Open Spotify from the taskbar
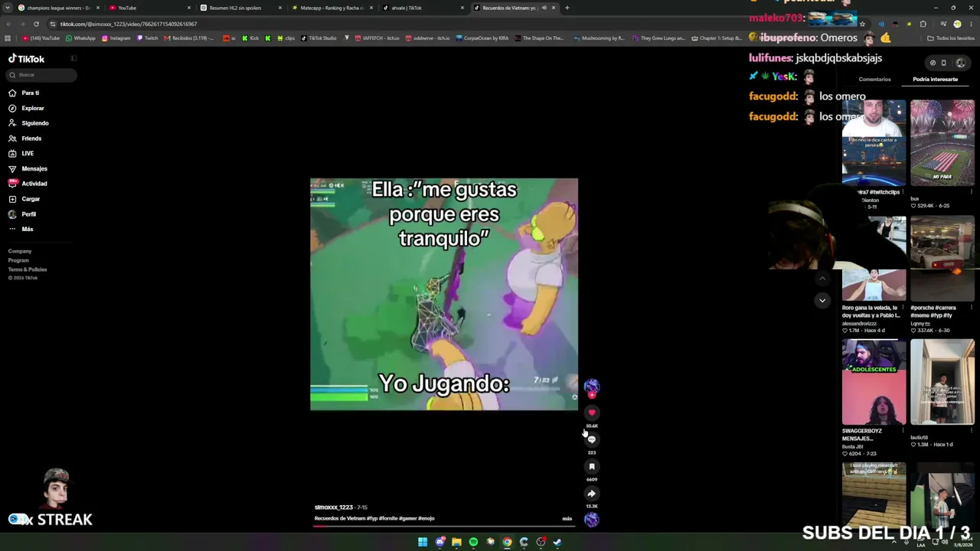Viewport: 980px width, 551px height. pos(473,542)
